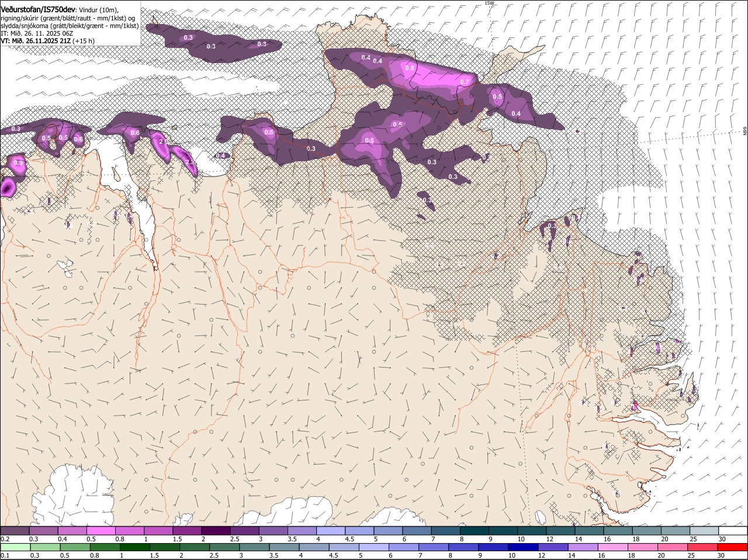Pick the darkest green 1 swatch, lower legend

pyautogui.click(x=134, y=547)
